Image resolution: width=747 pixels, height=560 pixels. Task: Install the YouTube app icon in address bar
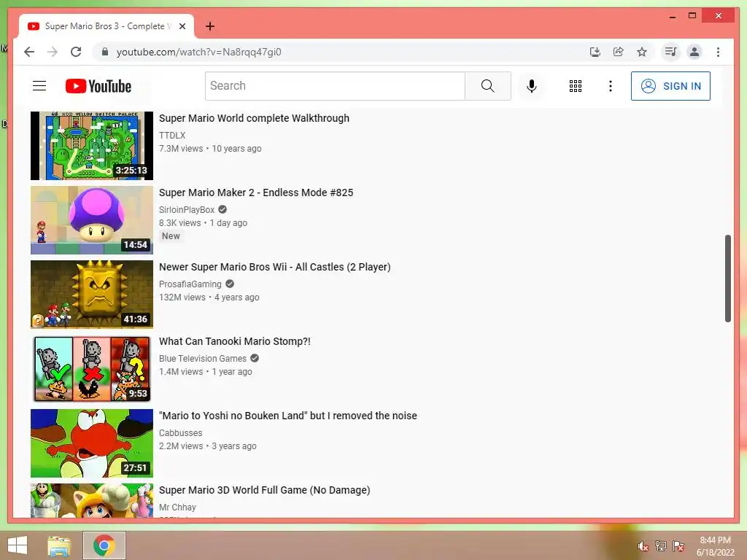(x=595, y=52)
